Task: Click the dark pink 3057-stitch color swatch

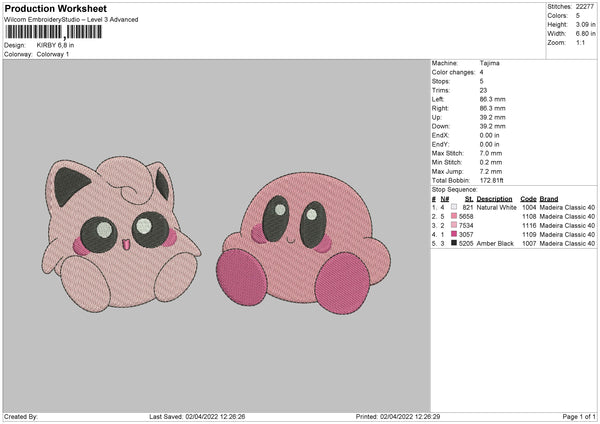Action: (x=455, y=235)
